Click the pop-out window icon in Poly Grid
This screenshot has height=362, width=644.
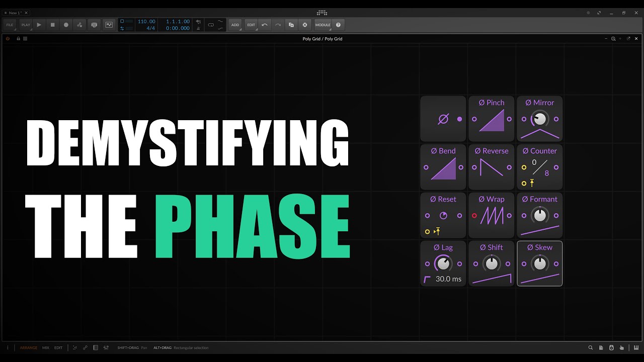coord(628,39)
